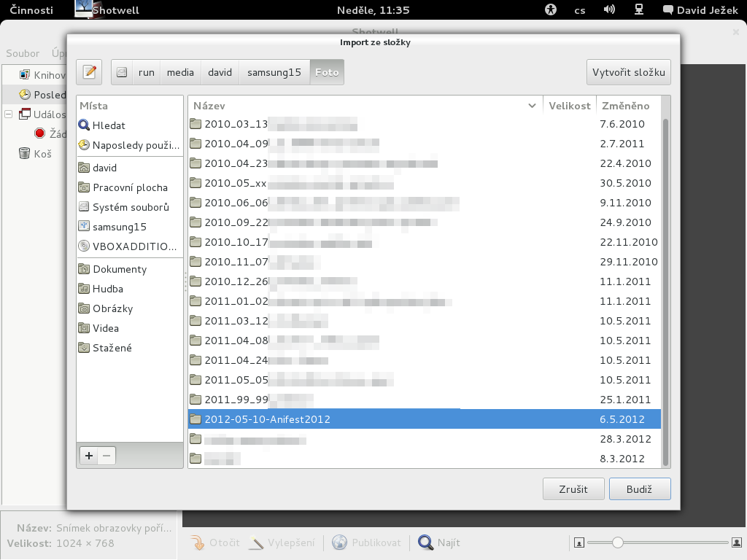Screen dimensions: 747x560
Task: Open Pracovní plocha in the sidebar
Action: (x=130, y=187)
